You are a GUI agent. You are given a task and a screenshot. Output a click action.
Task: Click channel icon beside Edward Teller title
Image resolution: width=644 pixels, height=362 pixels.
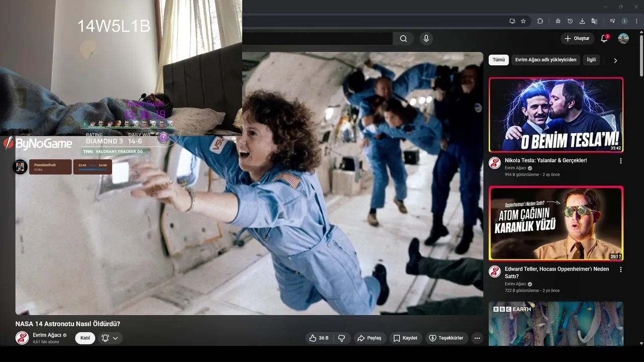pos(495,271)
